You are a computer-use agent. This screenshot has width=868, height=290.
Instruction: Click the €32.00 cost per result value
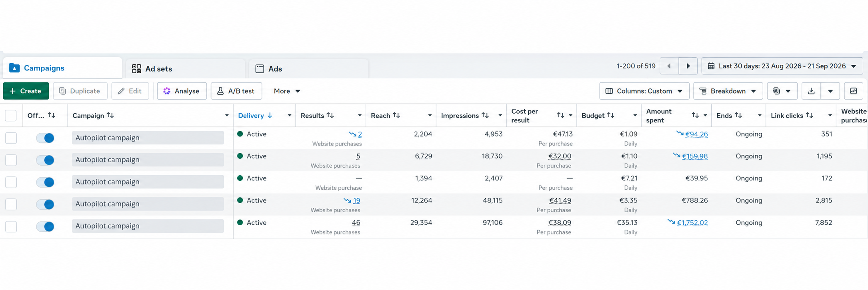560,156
